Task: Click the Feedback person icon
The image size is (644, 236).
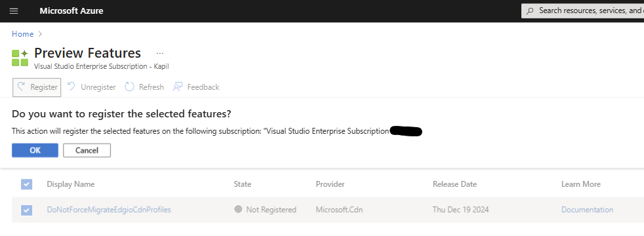Action: pos(178,87)
